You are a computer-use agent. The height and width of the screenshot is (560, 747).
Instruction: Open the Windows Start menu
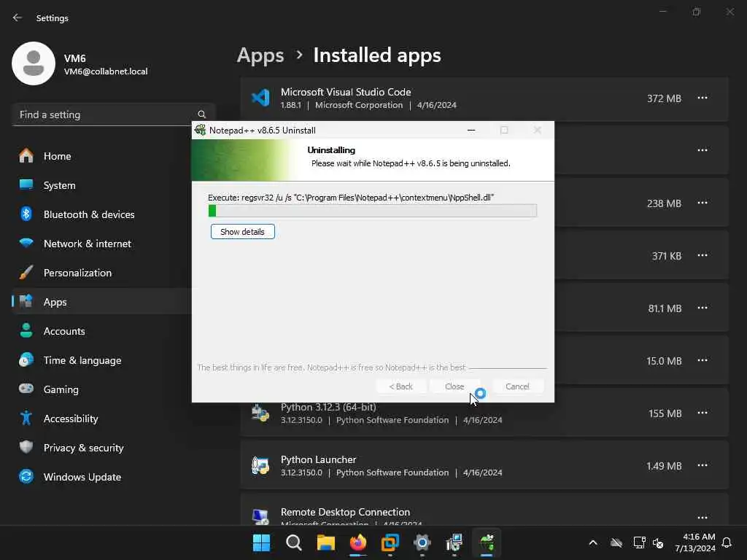[x=261, y=542]
